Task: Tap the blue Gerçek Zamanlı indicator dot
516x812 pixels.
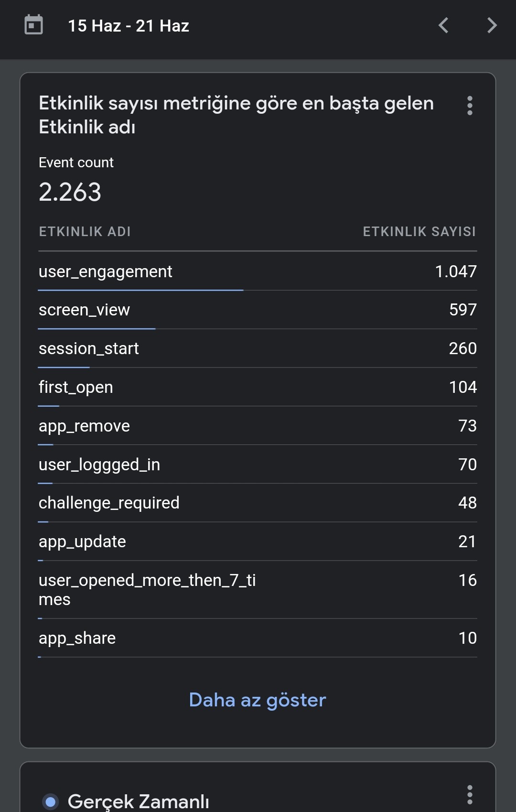Action: pyautogui.click(x=51, y=801)
